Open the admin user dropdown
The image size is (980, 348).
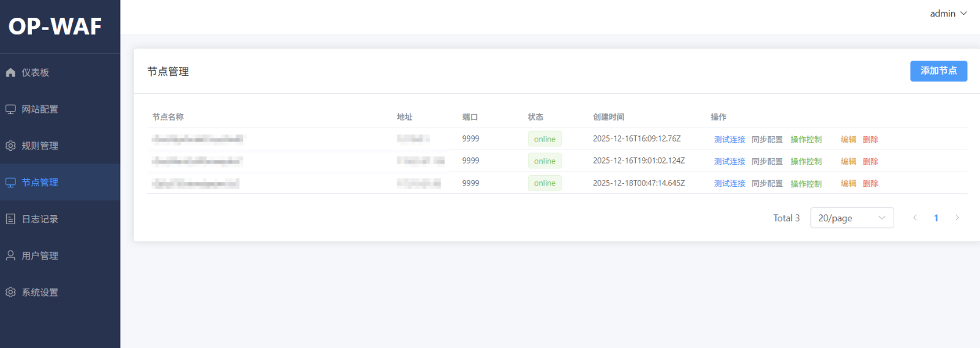(948, 13)
